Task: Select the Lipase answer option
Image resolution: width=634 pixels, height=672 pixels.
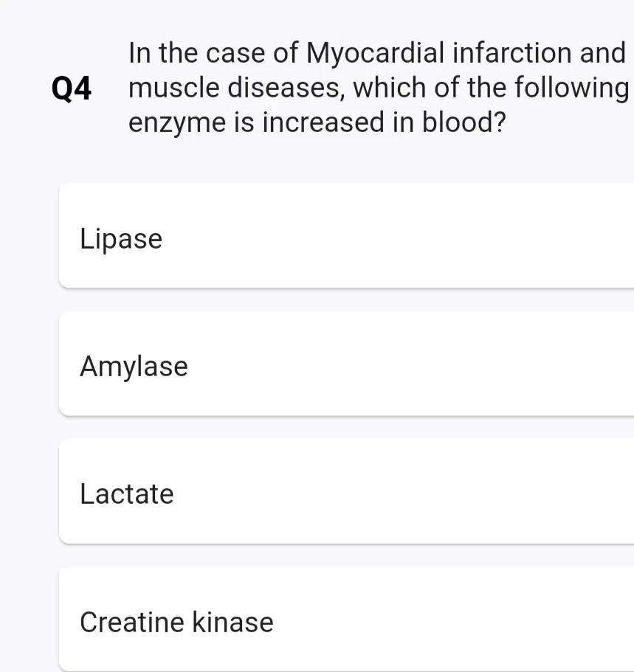Action: click(347, 236)
